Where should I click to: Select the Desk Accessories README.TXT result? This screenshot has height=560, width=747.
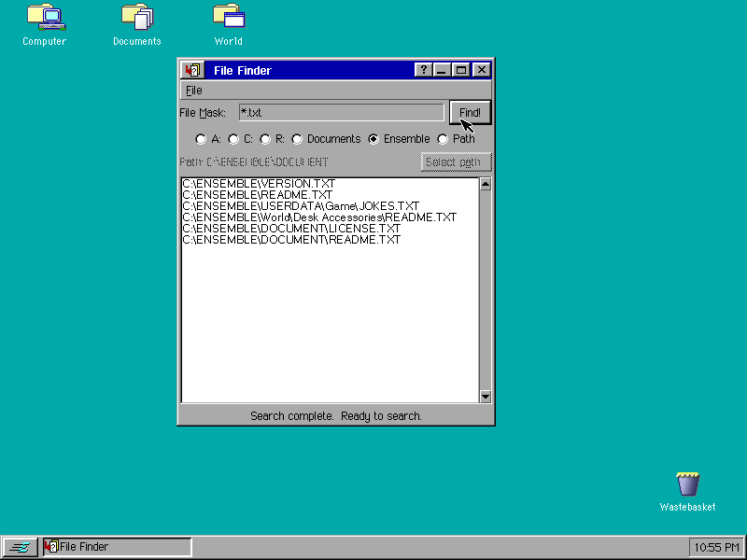319,217
